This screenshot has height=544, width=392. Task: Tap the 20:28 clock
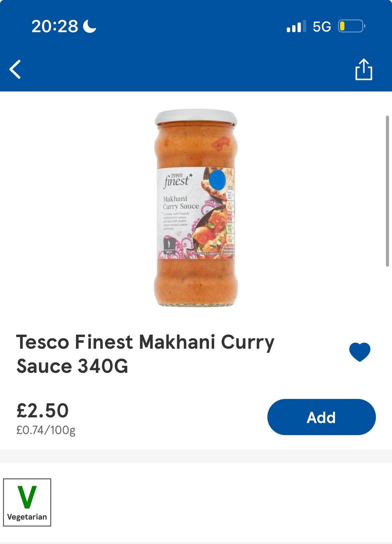54,26
